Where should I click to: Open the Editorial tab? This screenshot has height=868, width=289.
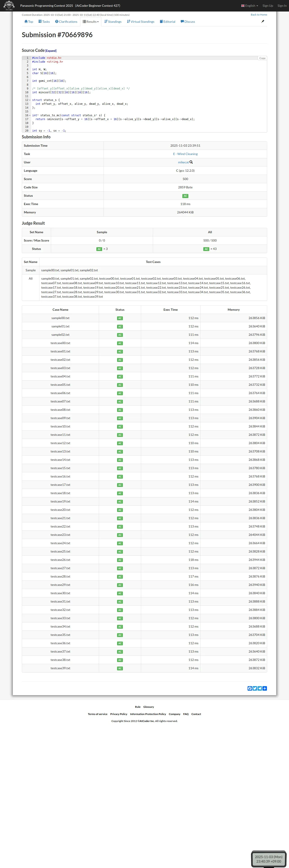(167, 22)
